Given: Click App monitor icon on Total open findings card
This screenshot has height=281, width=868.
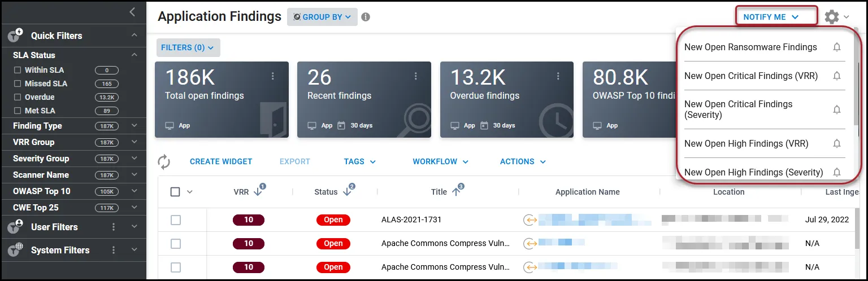Looking at the screenshot, I should click(169, 125).
